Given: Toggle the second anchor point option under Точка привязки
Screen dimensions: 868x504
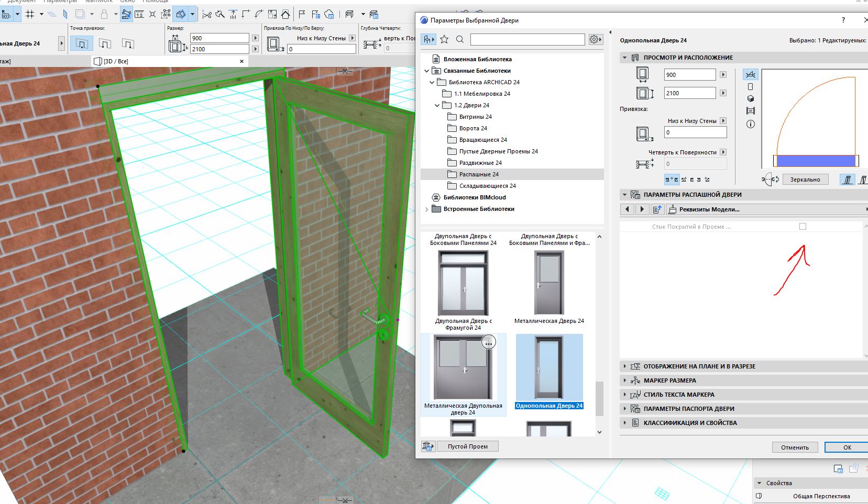Looking at the screenshot, I should click(x=105, y=43).
